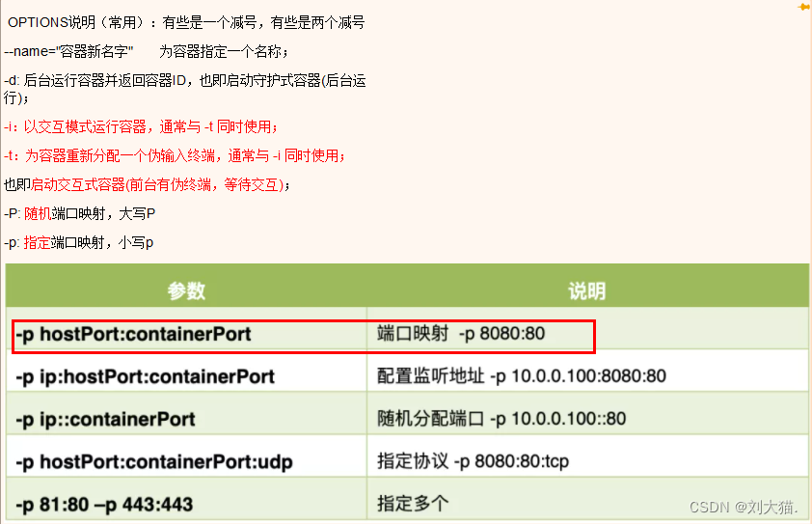Click the 参数 table header
This screenshot has height=524, width=812.
click(186, 291)
